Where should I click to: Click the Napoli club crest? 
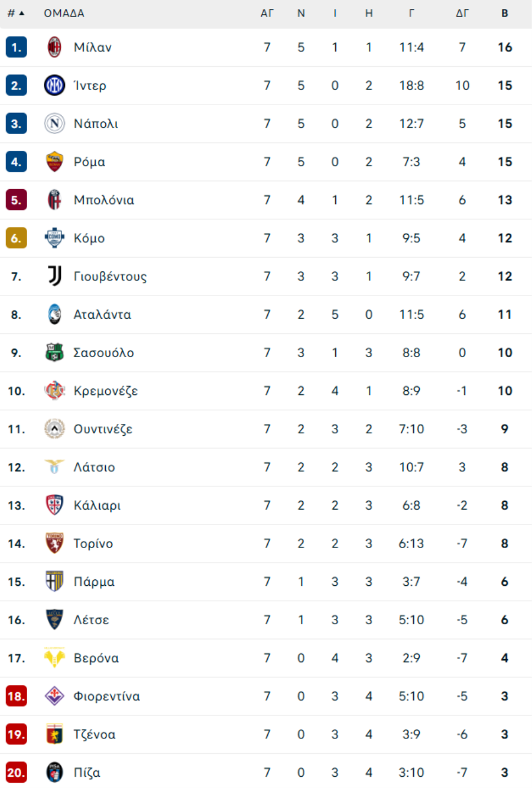click(54, 124)
